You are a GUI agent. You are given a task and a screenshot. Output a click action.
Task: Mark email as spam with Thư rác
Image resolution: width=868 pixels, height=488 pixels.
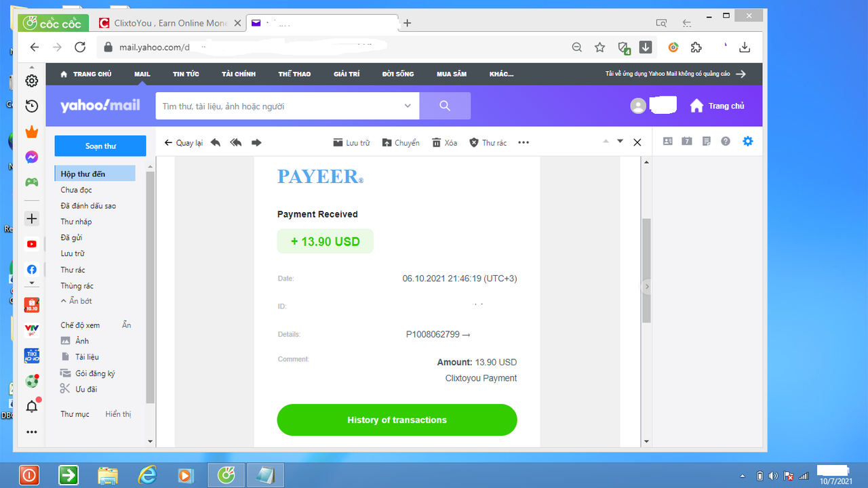tap(488, 142)
